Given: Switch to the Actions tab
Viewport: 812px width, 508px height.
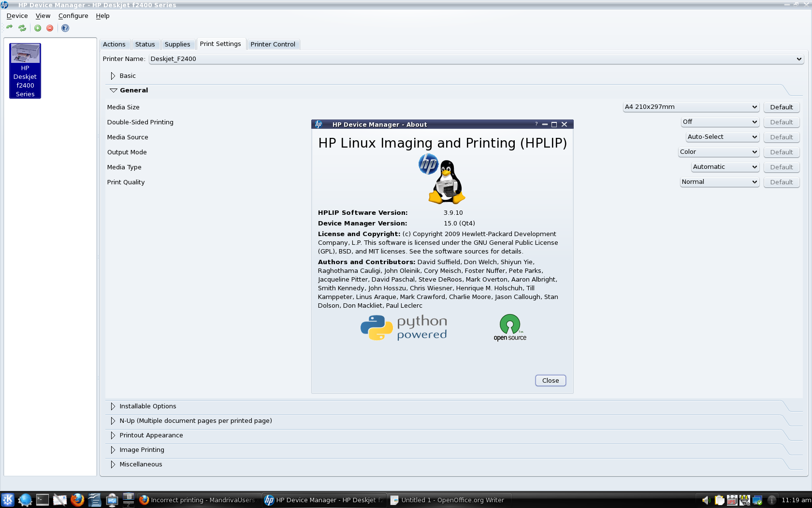Looking at the screenshot, I should pyautogui.click(x=114, y=45).
